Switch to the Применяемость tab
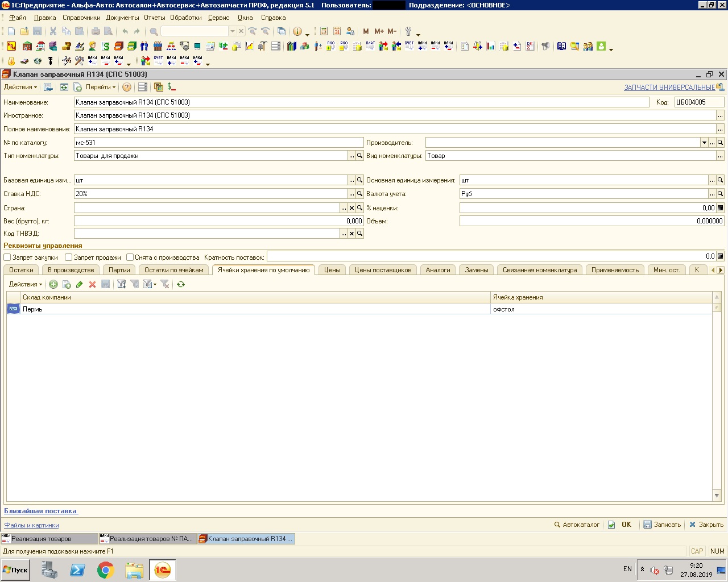728x582 pixels. pyautogui.click(x=615, y=270)
